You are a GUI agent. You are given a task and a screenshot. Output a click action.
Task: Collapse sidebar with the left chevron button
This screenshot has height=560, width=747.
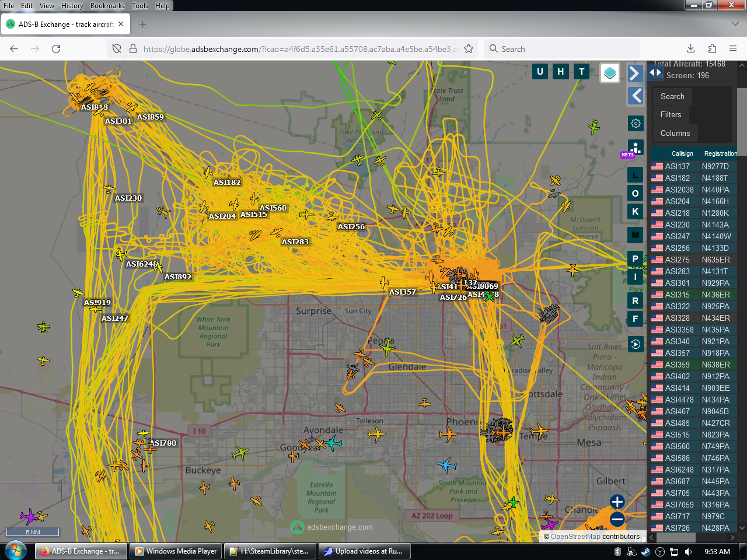click(x=636, y=96)
